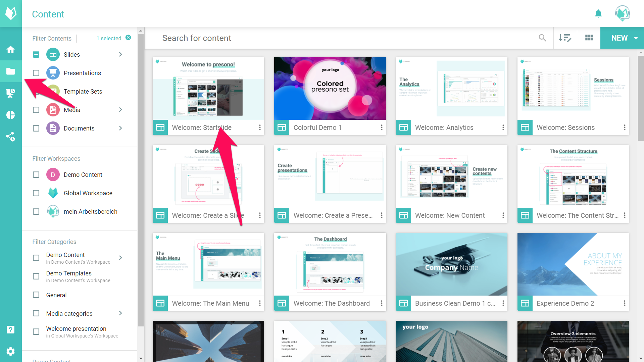Open the NEW dropdown arrow
The width and height of the screenshot is (644, 362).
point(636,38)
